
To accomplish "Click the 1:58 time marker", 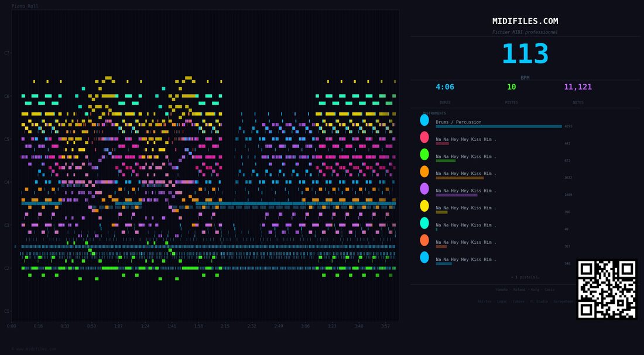I will click(198, 326).
